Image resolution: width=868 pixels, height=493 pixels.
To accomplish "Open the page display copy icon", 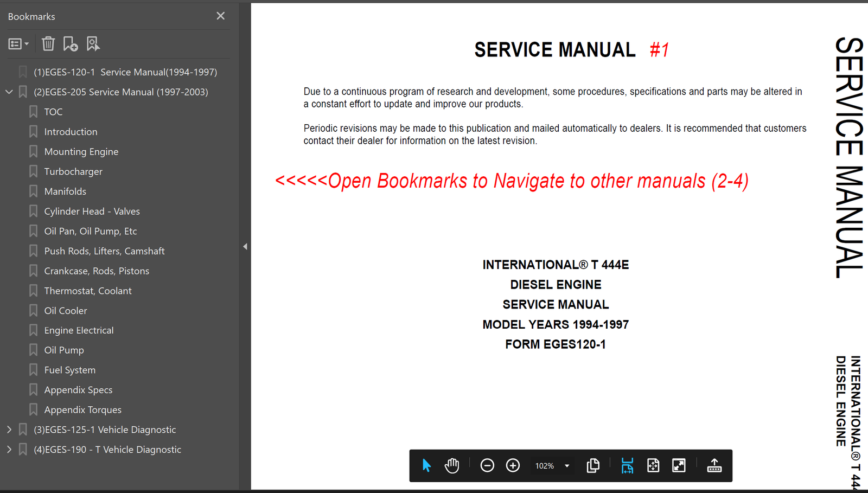I will 593,465.
